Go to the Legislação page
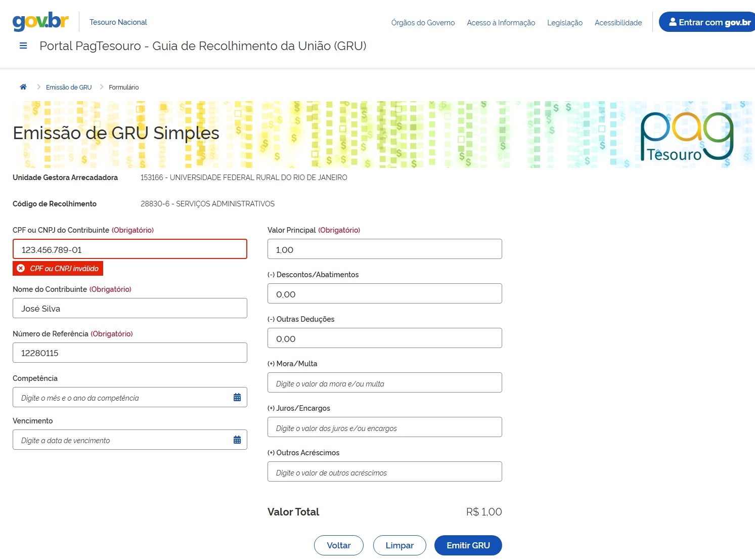 pos(564,23)
